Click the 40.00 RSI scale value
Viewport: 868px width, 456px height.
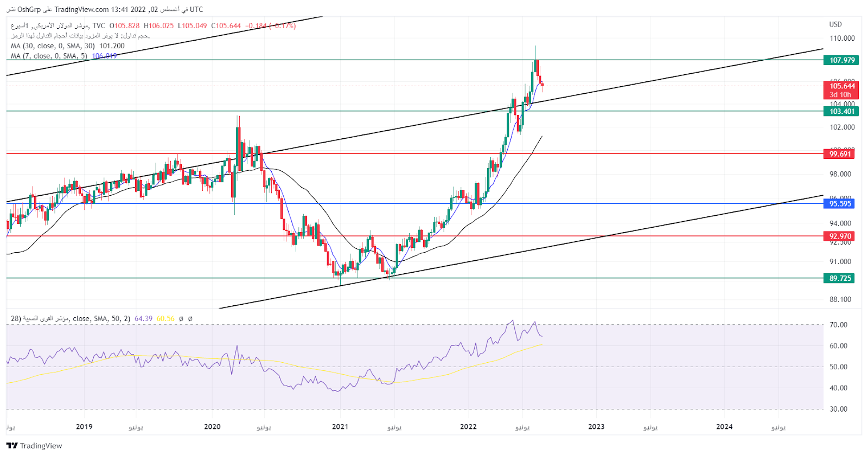click(839, 388)
